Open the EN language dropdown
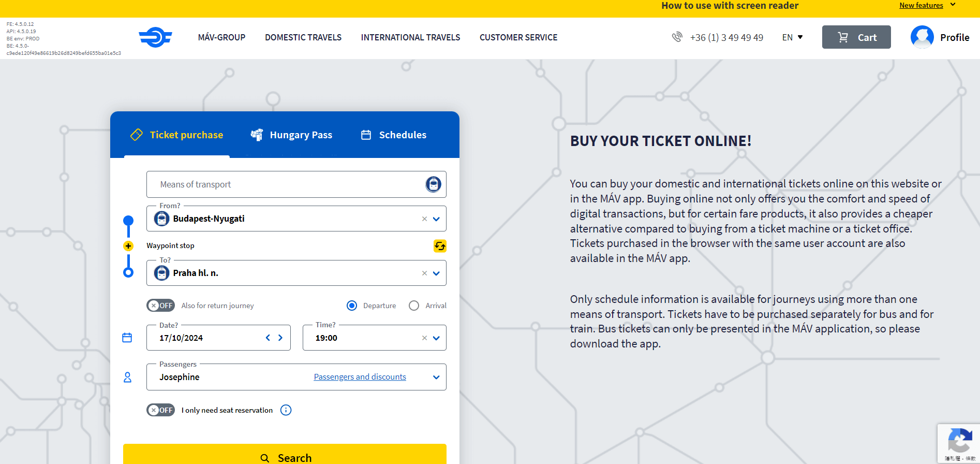 coord(792,37)
